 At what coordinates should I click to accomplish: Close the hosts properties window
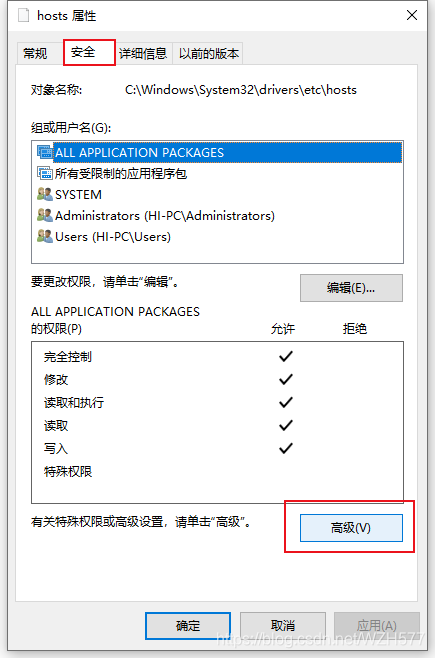coord(412,16)
